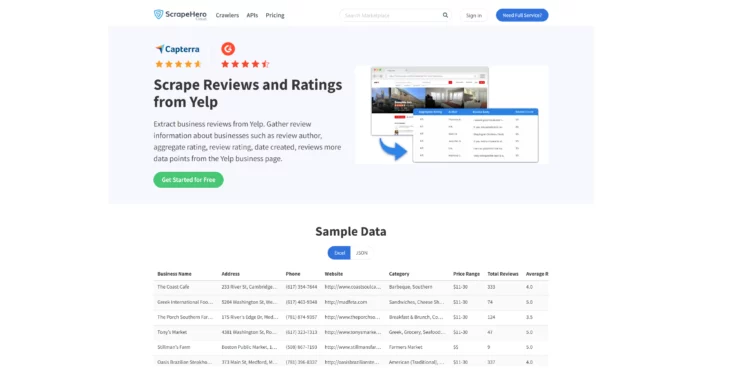
Task: Click the Farmers Market category cell
Action: tap(405, 347)
